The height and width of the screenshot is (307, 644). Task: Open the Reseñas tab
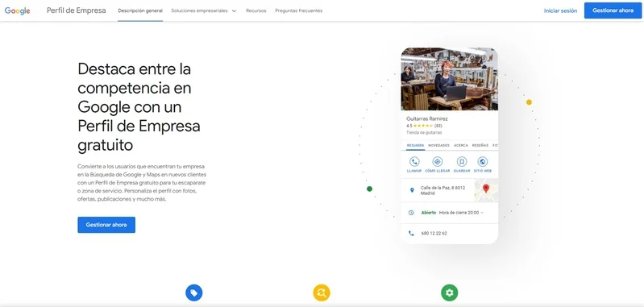click(480, 145)
